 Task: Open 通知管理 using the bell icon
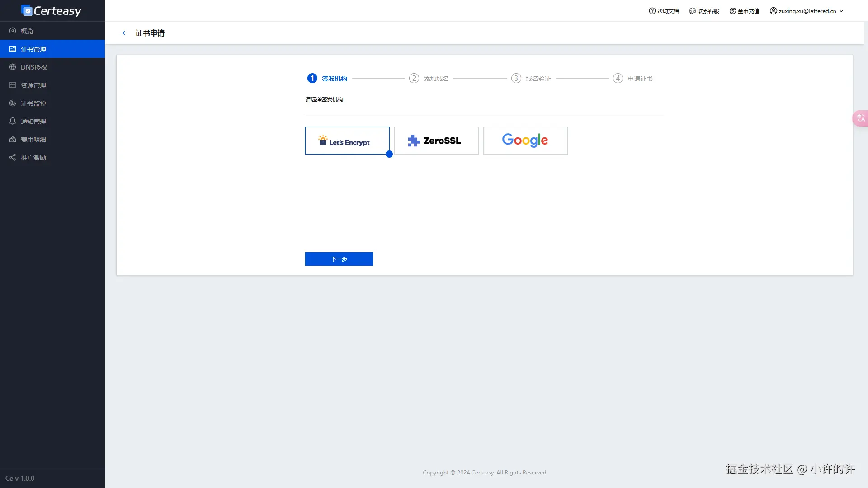click(x=12, y=121)
